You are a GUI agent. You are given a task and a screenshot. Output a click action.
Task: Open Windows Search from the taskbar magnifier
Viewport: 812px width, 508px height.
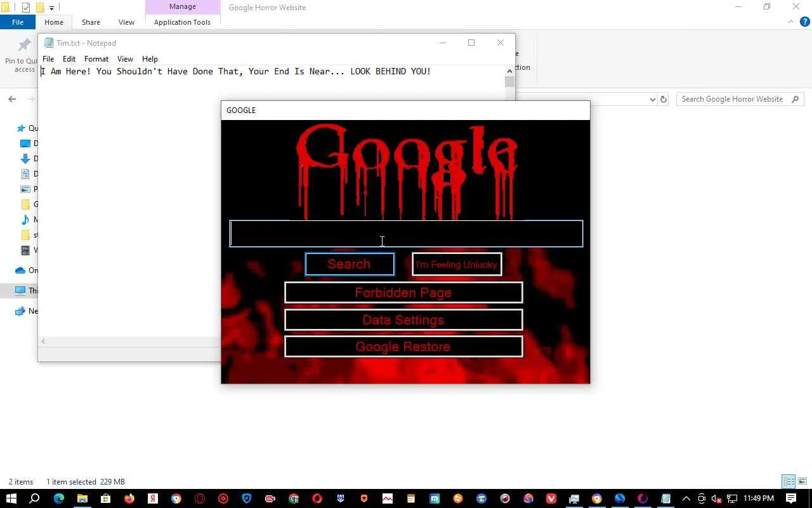[35, 498]
